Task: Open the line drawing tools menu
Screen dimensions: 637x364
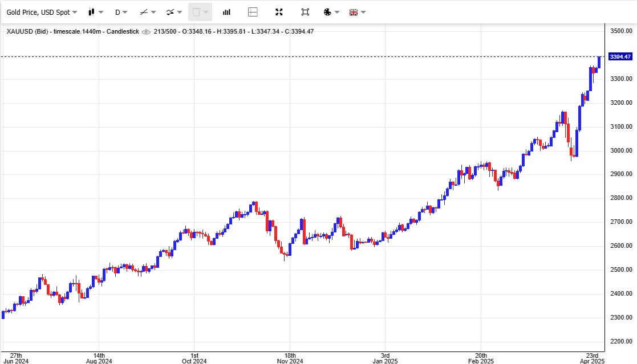Action: [x=148, y=12]
